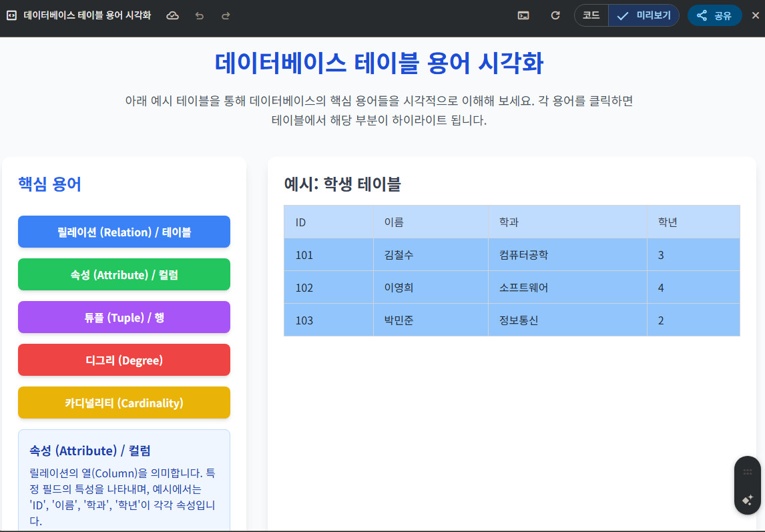Reload the preview with the refresh icon
Viewport: 765px width, 532px height.
click(x=555, y=15)
